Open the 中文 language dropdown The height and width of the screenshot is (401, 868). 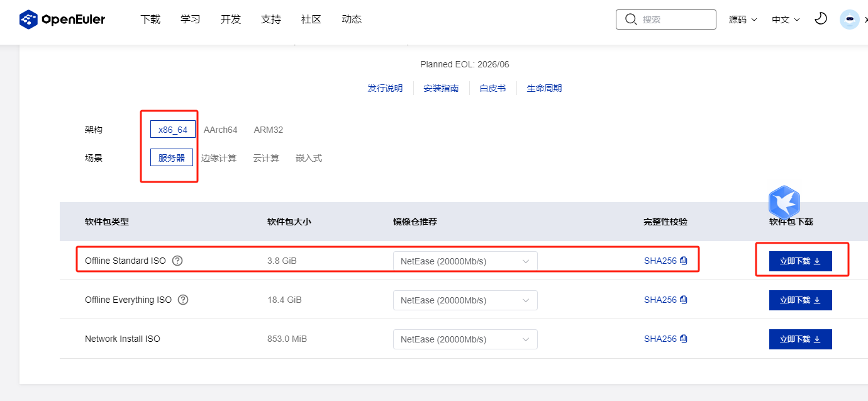pos(786,20)
